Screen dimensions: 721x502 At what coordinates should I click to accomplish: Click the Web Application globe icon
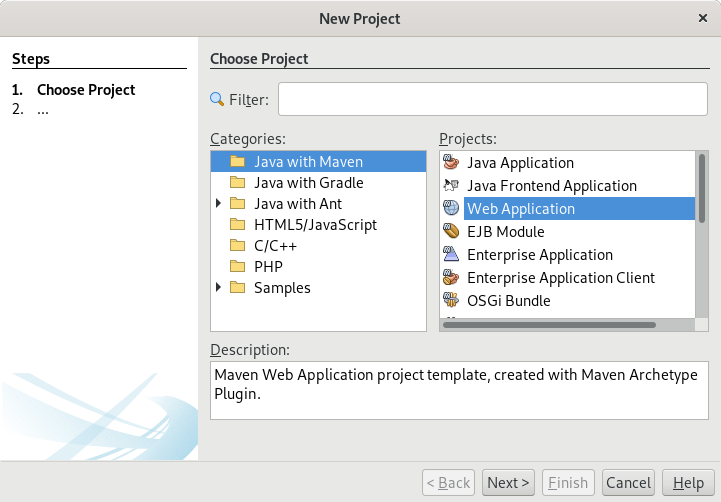[x=451, y=209]
